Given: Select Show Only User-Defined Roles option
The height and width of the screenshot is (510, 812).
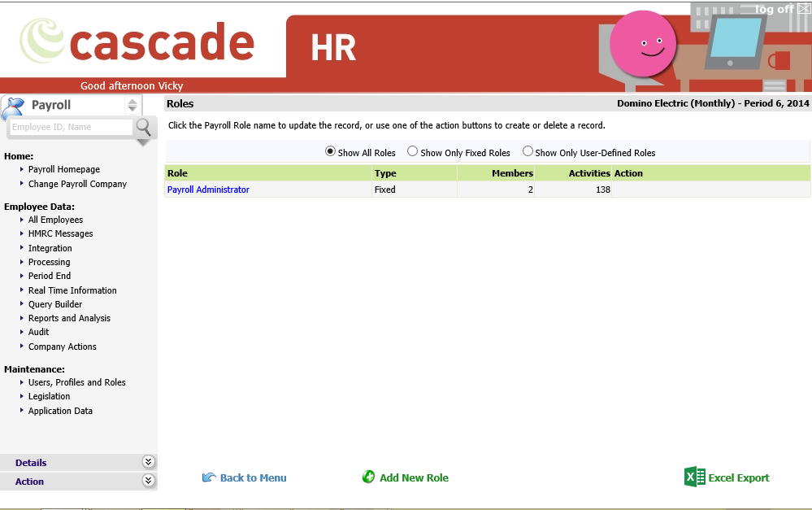Looking at the screenshot, I should click(528, 151).
